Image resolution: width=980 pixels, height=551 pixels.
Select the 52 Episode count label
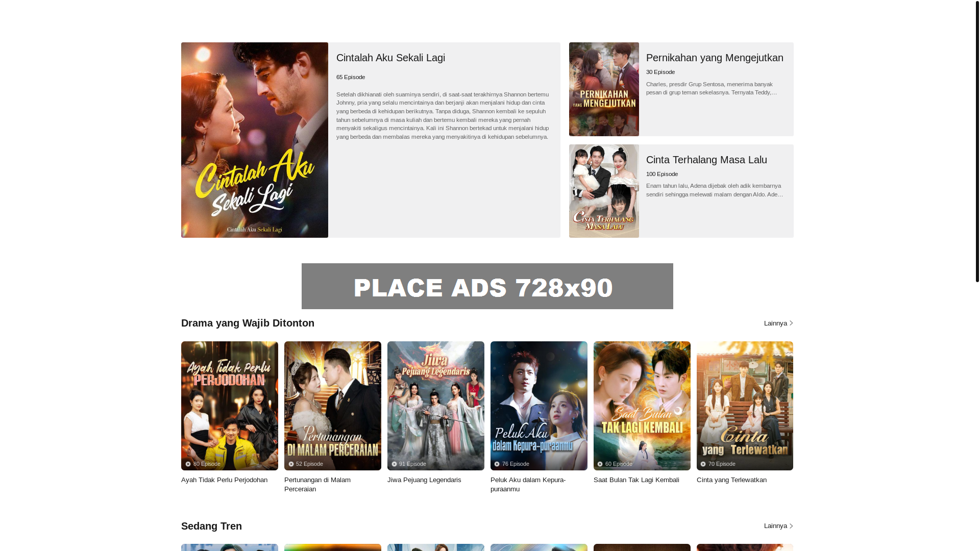point(309,464)
